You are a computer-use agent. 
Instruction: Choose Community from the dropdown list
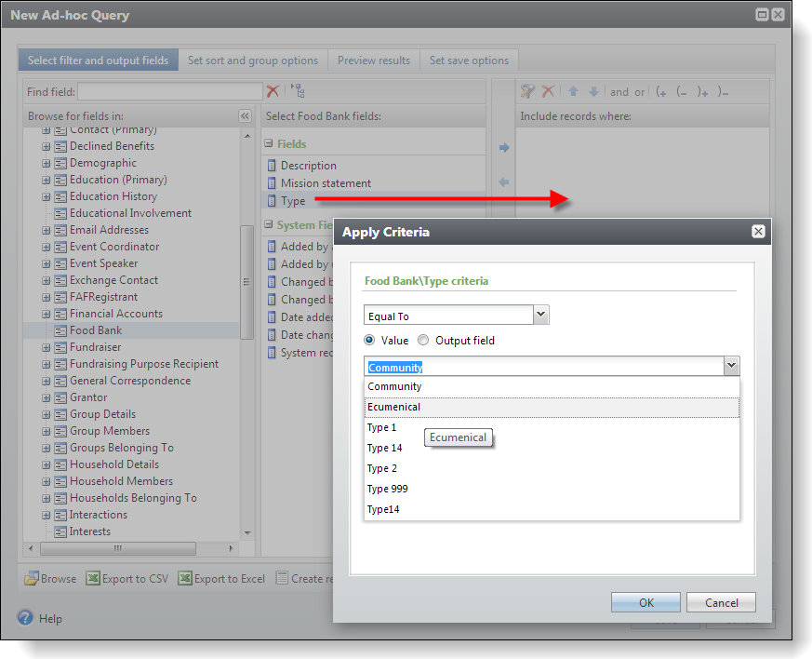click(552, 386)
